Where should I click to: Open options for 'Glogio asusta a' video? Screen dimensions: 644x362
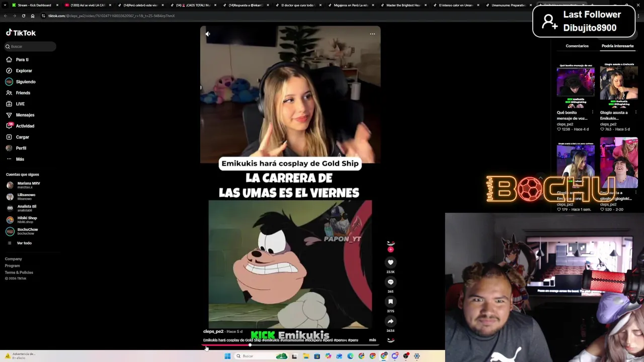pos(636,112)
